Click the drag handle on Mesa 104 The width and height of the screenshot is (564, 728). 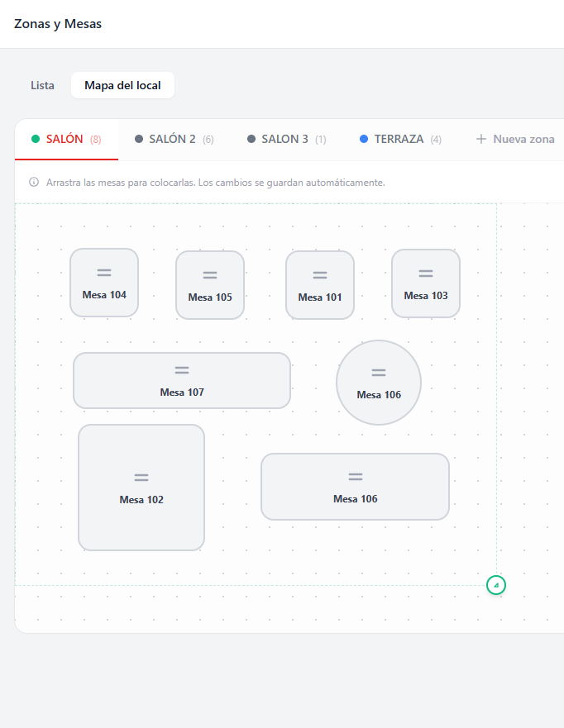pyautogui.click(x=104, y=273)
